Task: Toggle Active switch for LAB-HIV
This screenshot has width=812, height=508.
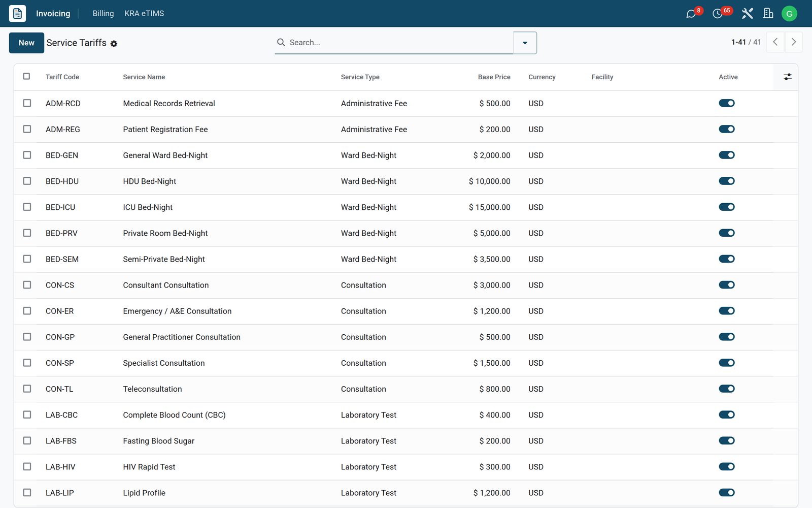Action: coord(727,466)
